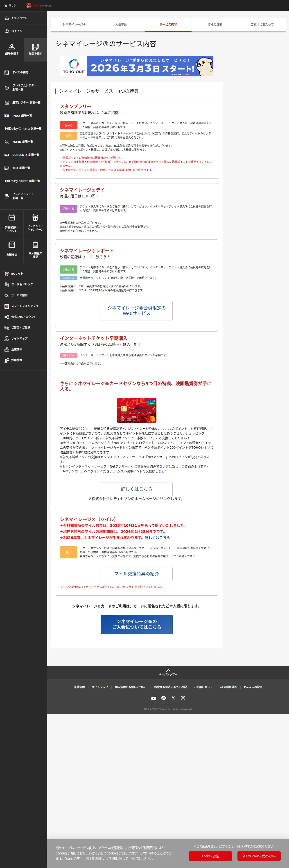Open the MX4D 劇場一覧 icon

point(7,142)
